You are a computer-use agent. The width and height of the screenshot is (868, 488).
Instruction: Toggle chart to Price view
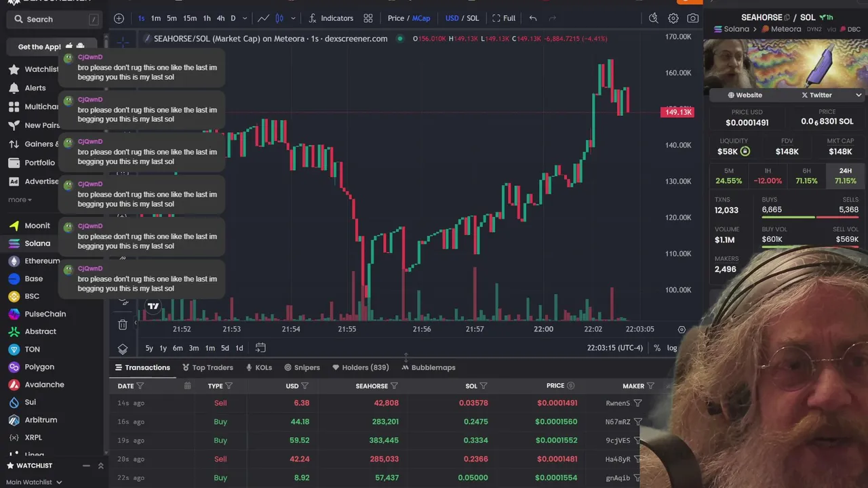tap(396, 18)
